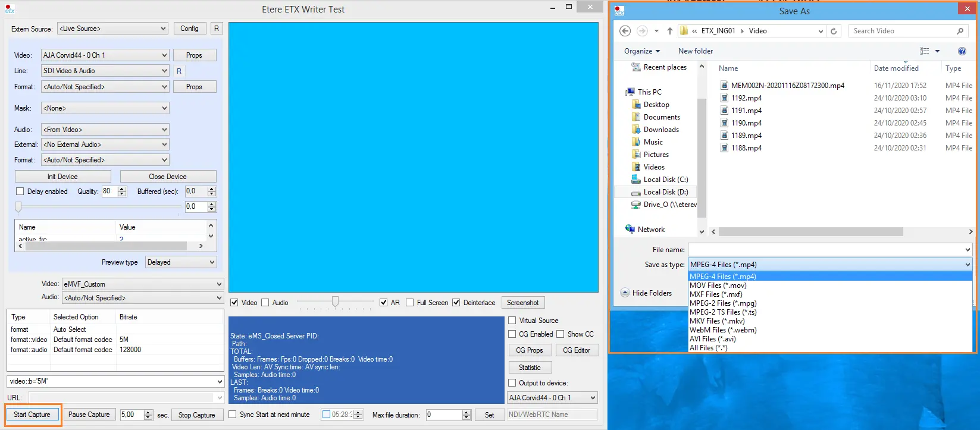Adjust the preview volume slider
Screen dimensions: 980x430
(x=335, y=302)
